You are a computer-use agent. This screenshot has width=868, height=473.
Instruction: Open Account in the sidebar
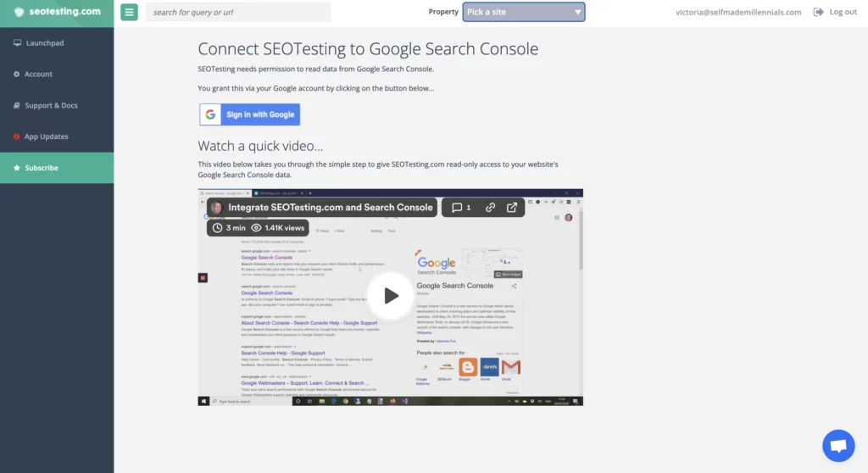57,74
